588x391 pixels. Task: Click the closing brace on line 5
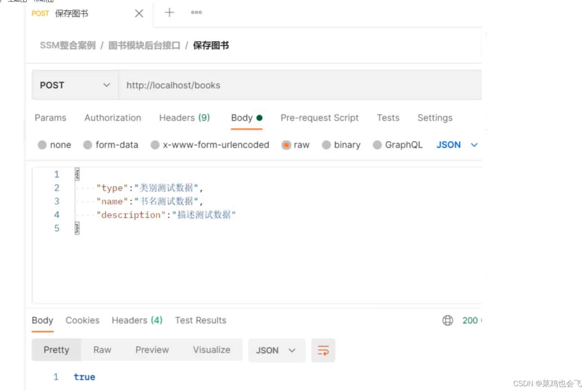pos(77,228)
